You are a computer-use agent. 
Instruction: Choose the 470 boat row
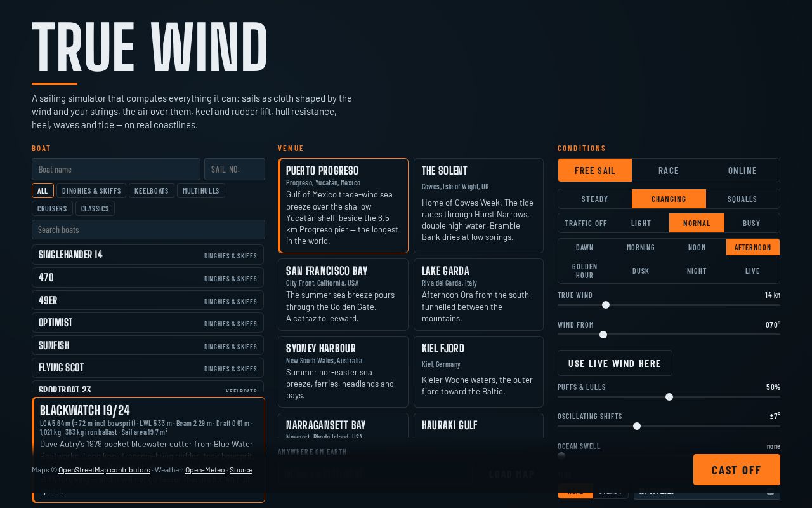click(148, 277)
